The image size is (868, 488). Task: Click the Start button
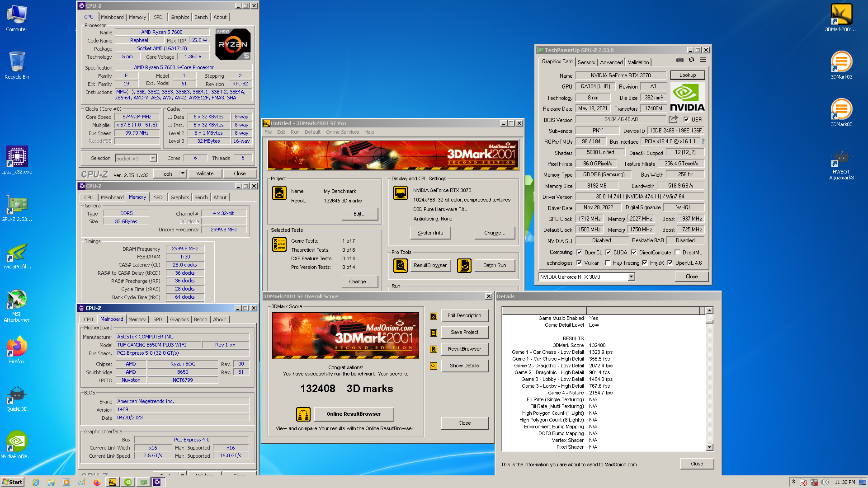(12, 482)
